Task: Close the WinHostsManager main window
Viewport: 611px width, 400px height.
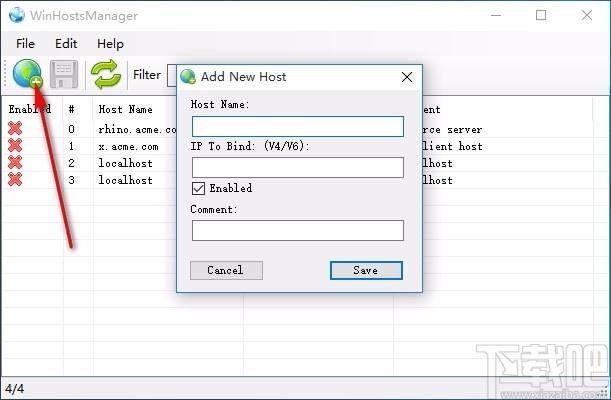Action: 586,15
